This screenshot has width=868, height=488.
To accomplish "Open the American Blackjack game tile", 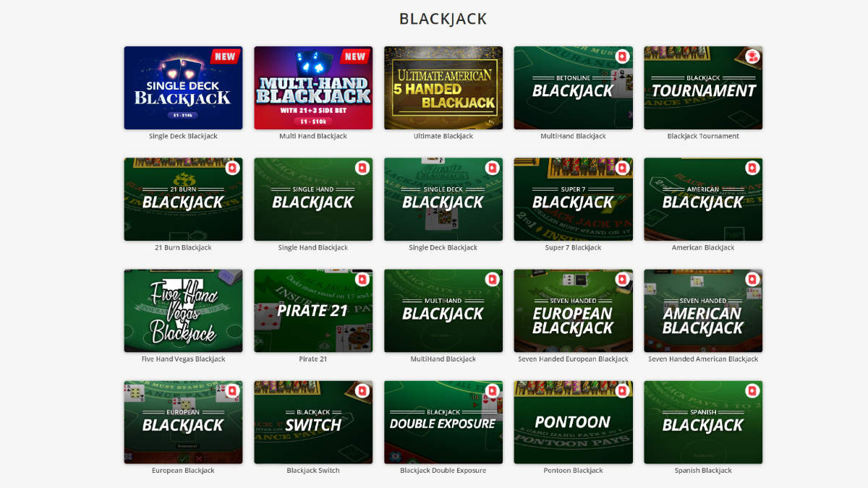I will (x=703, y=200).
